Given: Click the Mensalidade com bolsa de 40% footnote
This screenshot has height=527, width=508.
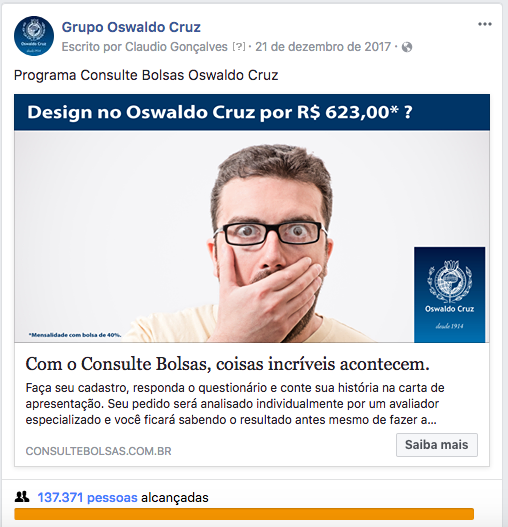Looking at the screenshot, I should (x=75, y=335).
